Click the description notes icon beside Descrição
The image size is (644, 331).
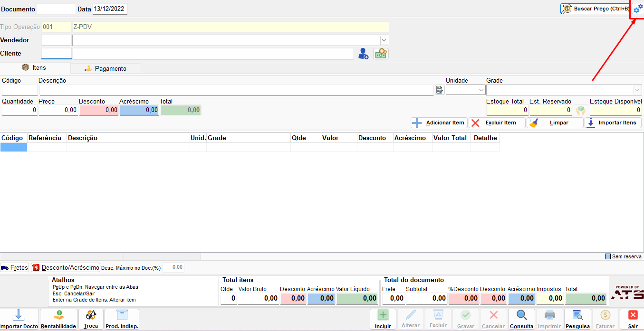click(440, 90)
